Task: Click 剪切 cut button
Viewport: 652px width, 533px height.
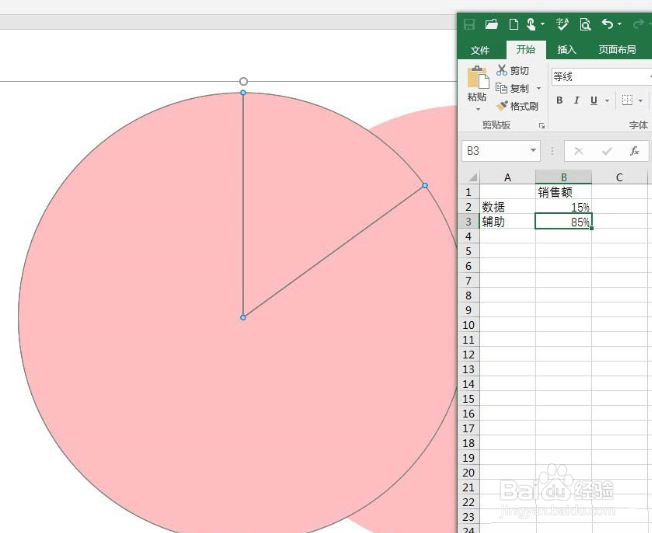Action: 512,71
